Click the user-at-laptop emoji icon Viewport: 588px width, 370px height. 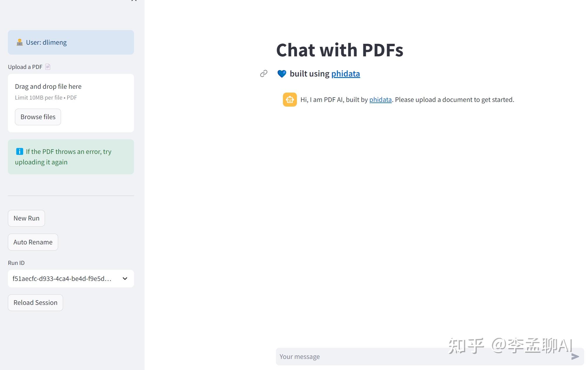pyautogui.click(x=19, y=42)
